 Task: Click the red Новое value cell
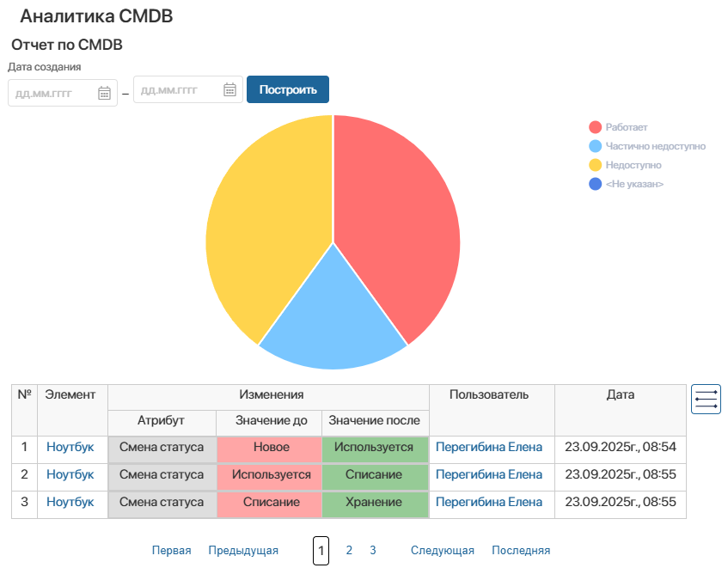tap(271, 448)
